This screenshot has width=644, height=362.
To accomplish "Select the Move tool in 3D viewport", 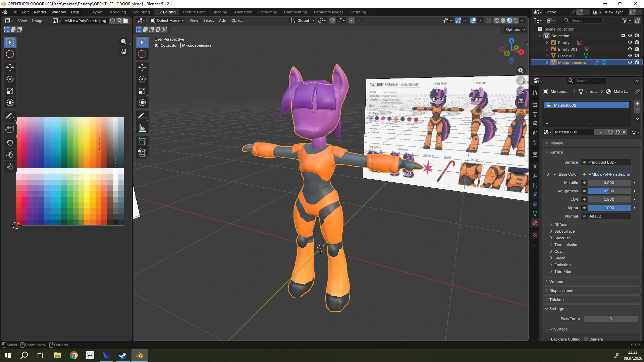I will (142, 67).
